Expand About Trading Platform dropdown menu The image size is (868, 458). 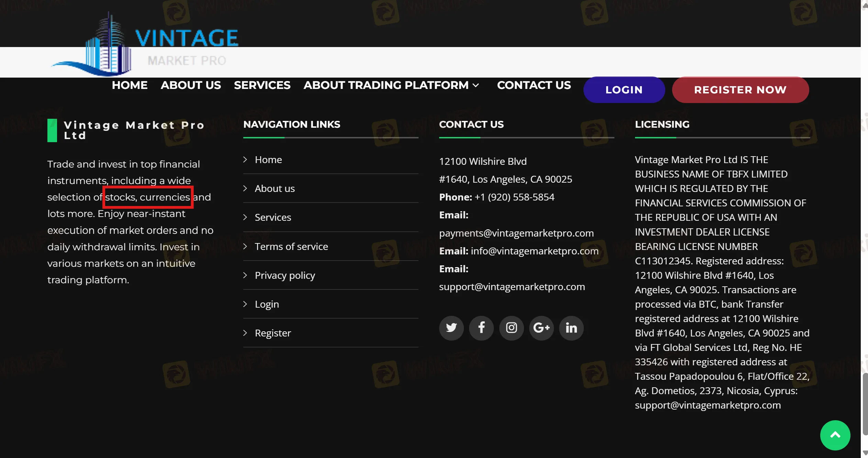point(391,85)
